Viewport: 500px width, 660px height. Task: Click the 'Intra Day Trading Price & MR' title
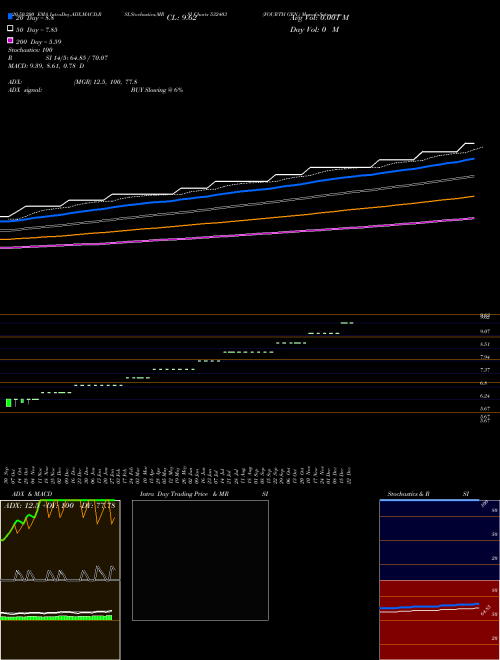[x=184, y=494]
